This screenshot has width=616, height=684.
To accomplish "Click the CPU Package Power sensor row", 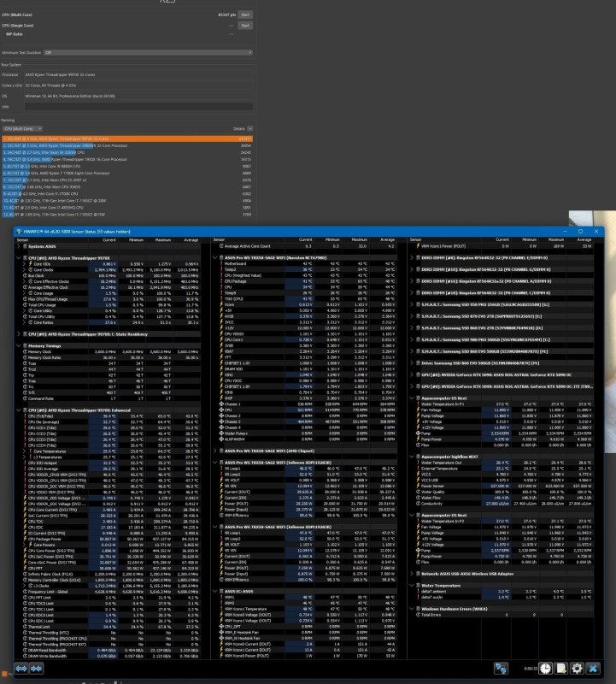I will tap(111, 539).
